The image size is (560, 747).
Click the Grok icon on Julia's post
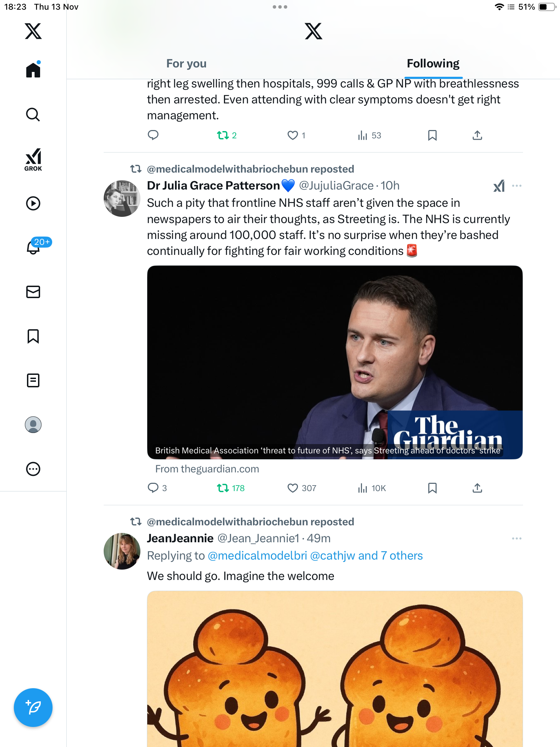click(x=499, y=186)
